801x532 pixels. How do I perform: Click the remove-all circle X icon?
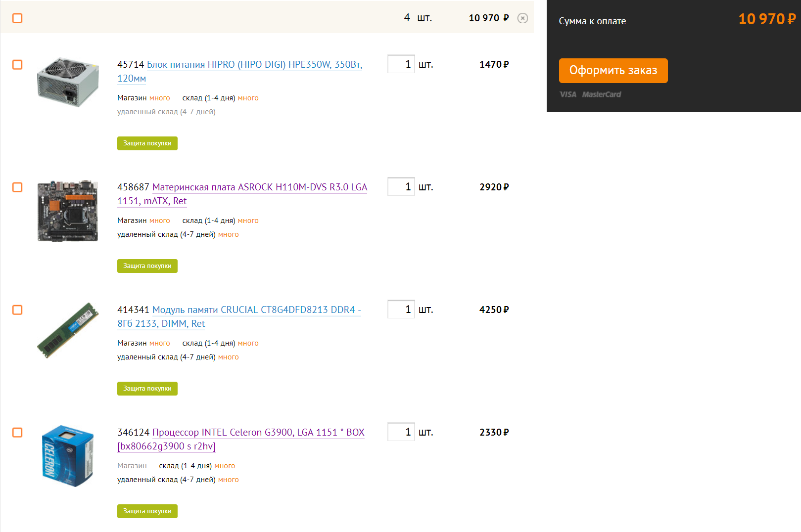click(x=522, y=18)
